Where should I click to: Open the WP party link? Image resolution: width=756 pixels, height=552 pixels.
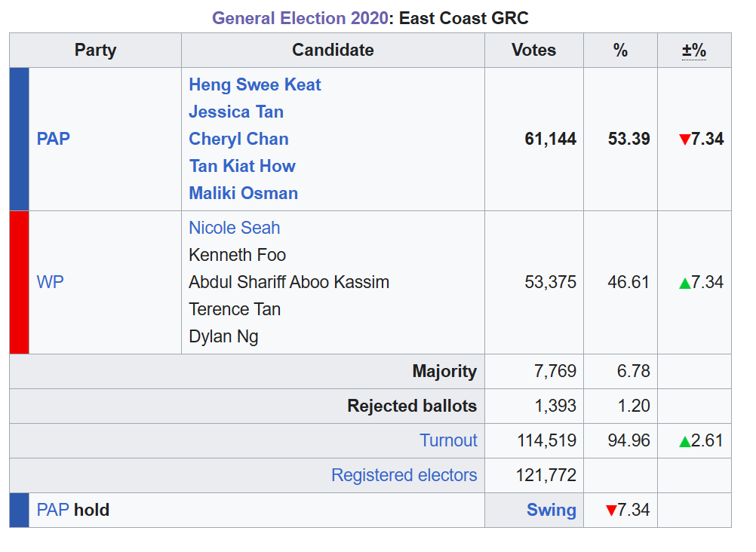[50, 282]
